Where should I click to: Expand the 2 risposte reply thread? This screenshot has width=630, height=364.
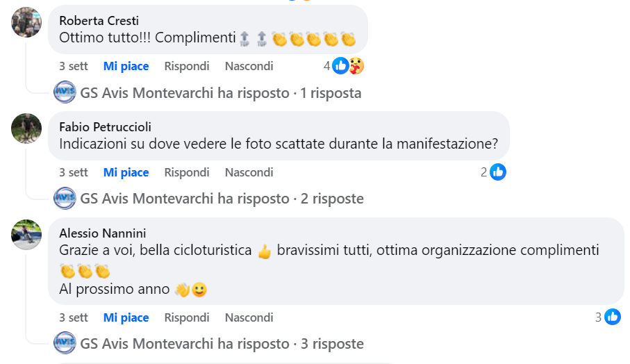(x=222, y=199)
